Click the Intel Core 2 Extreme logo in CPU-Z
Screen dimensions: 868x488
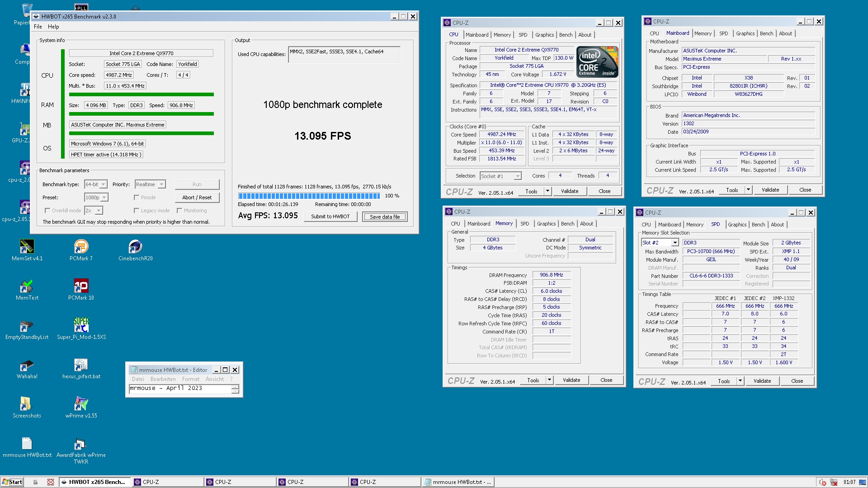(598, 62)
